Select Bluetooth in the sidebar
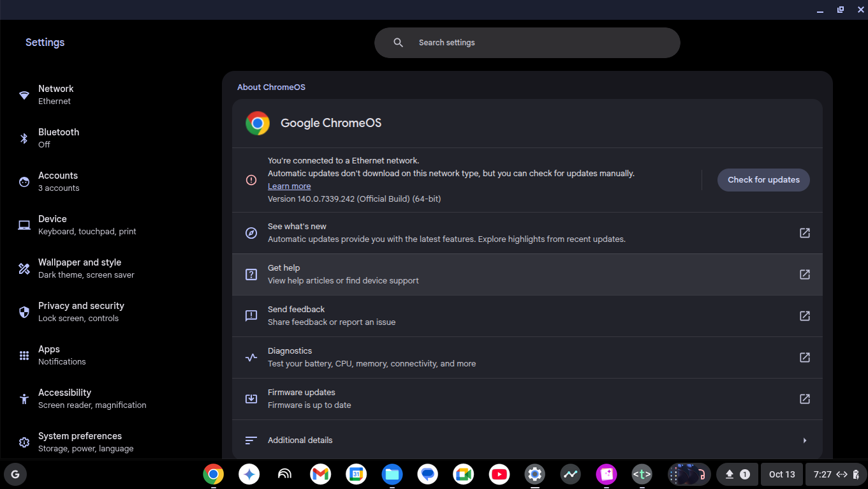The height and width of the screenshot is (489, 868). pos(58,138)
